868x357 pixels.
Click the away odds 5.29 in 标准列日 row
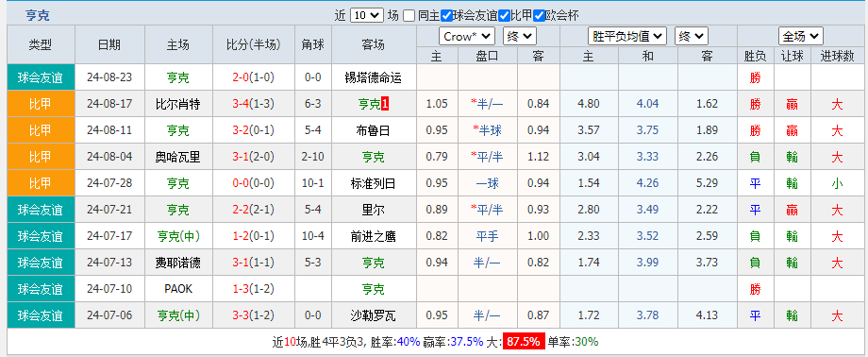[707, 183]
